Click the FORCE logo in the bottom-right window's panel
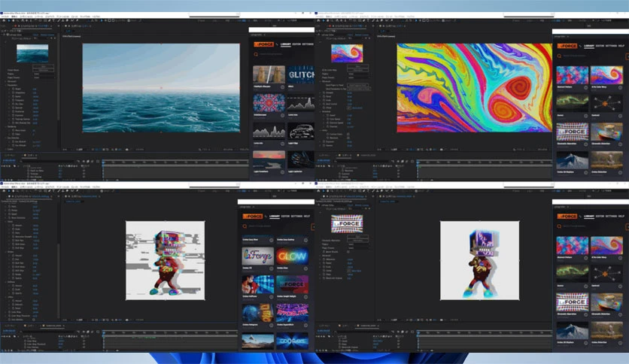 pyautogui.click(x=567, y=216)
